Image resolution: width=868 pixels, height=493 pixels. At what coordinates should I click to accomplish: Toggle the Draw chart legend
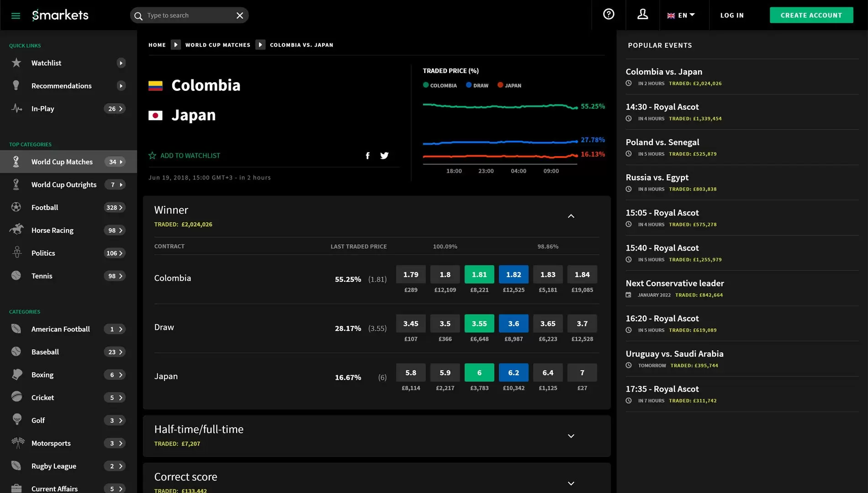(x=477, y=85)
